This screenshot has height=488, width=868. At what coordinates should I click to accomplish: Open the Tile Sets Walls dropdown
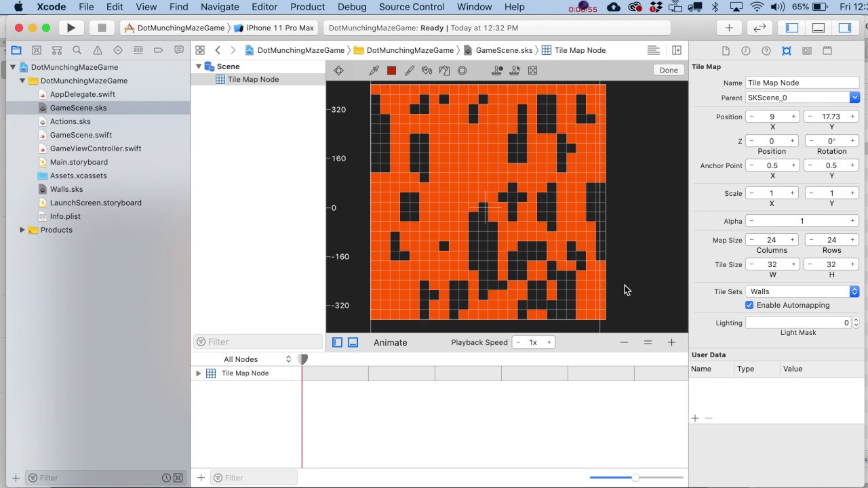pyautogui.click(x=802, y=291)
